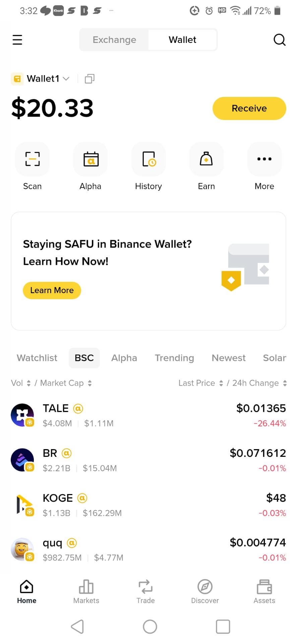Viewport: 297px width, 644px height.
Task: Sort list by 24h Change arrows
Action: tap(285, 383)
